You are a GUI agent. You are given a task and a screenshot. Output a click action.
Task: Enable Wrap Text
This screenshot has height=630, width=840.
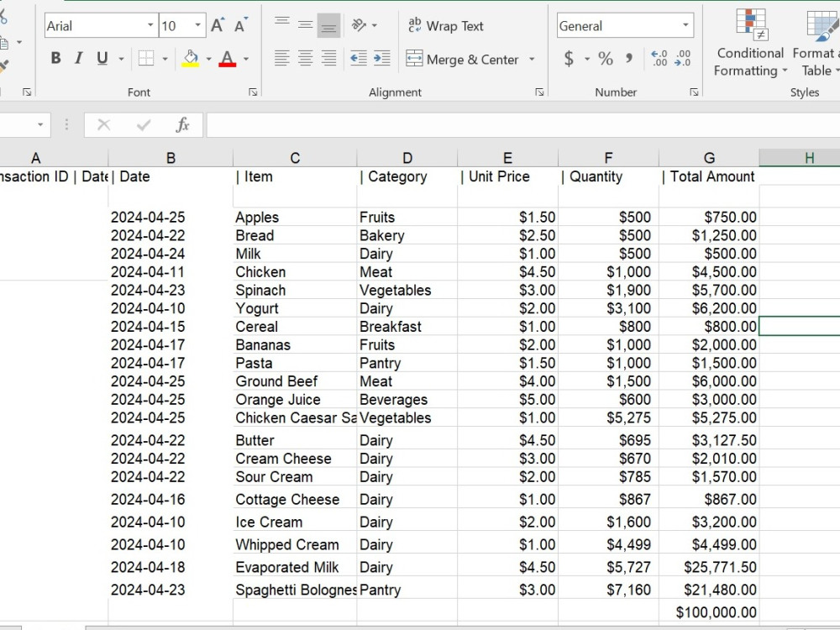click(x=446, y=26)
